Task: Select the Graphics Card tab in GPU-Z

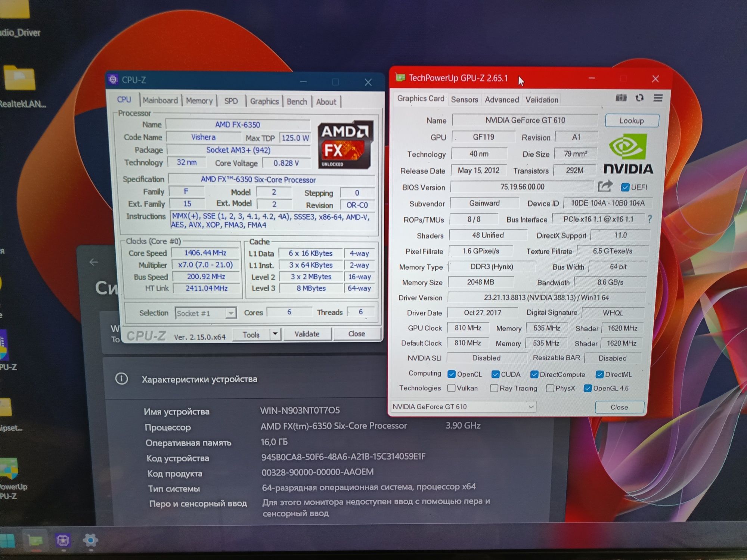Action: pyautogui.click(x=421, y=98)
